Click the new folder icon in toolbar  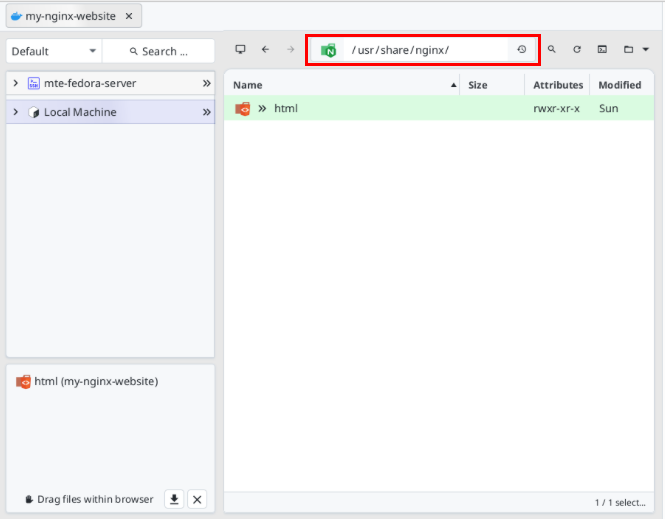[x=628, y=50]
